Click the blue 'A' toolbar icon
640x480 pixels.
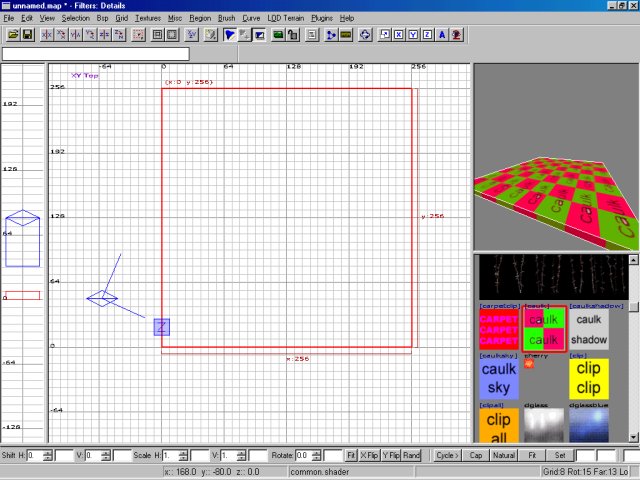(x=442, y=35)
